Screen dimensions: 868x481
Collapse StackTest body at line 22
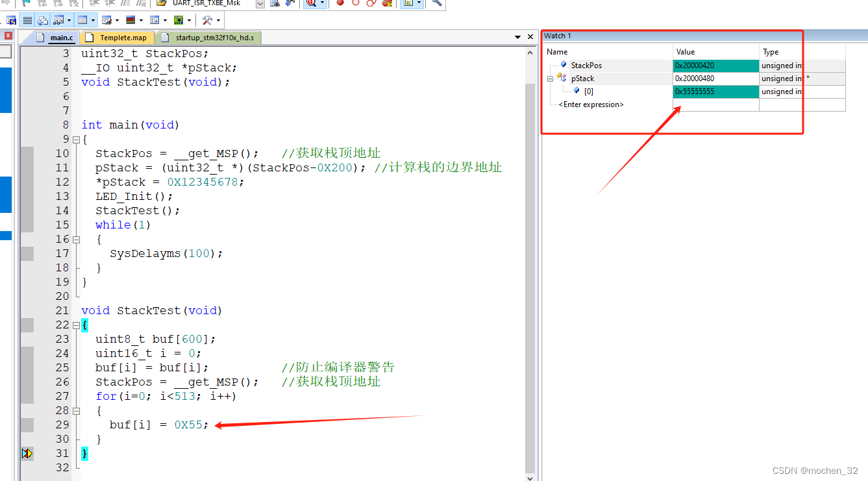click(76, 325)
